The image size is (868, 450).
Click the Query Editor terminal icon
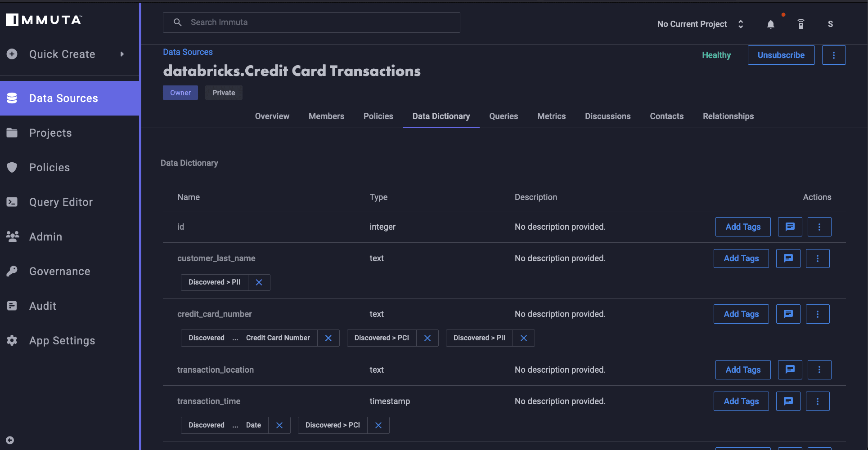[x=12, y=202]
